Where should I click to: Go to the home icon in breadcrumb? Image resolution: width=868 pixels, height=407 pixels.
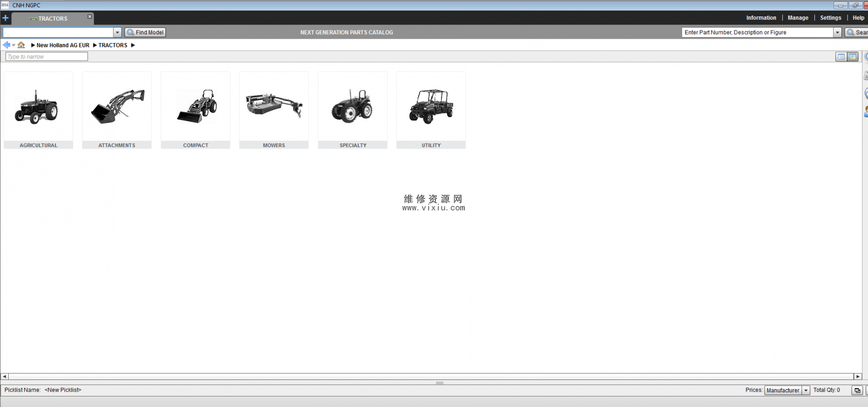pyautogui.click(x=21, y=45)
